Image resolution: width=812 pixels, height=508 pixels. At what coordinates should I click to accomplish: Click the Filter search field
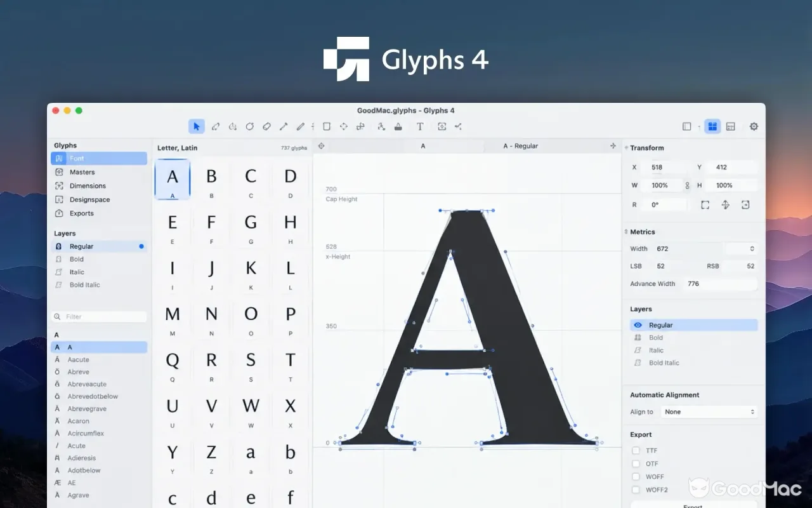[99, 316]
